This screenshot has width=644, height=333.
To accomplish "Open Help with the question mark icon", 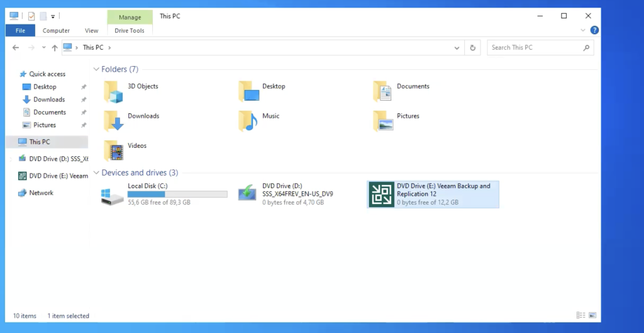I will tap(594, 30).
